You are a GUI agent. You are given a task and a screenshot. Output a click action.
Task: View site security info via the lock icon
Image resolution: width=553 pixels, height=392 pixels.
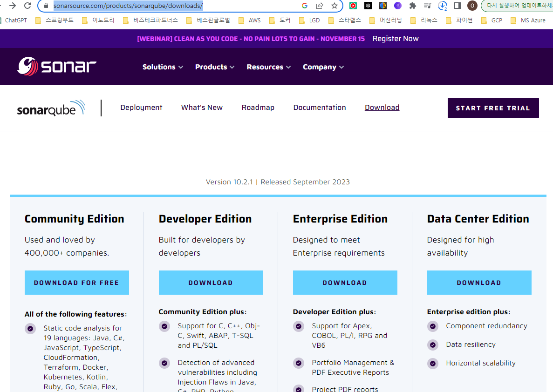pyautogui.click(x=46, y=6)
